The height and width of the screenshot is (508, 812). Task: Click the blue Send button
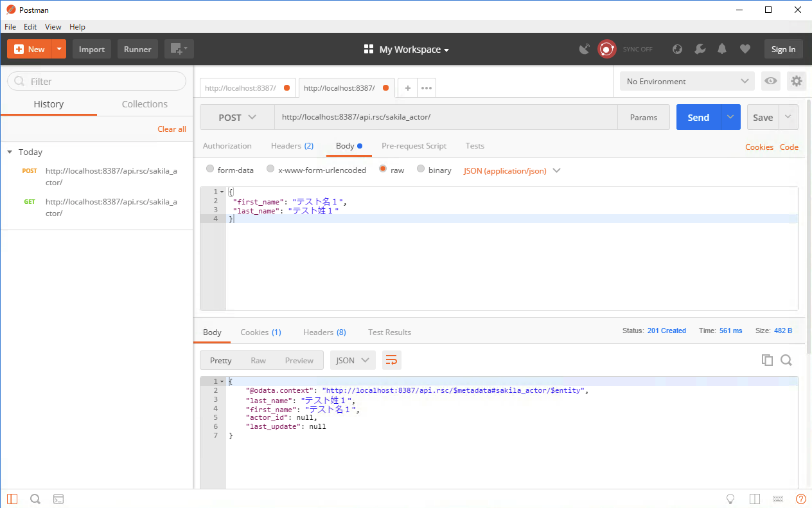point(698,117)
